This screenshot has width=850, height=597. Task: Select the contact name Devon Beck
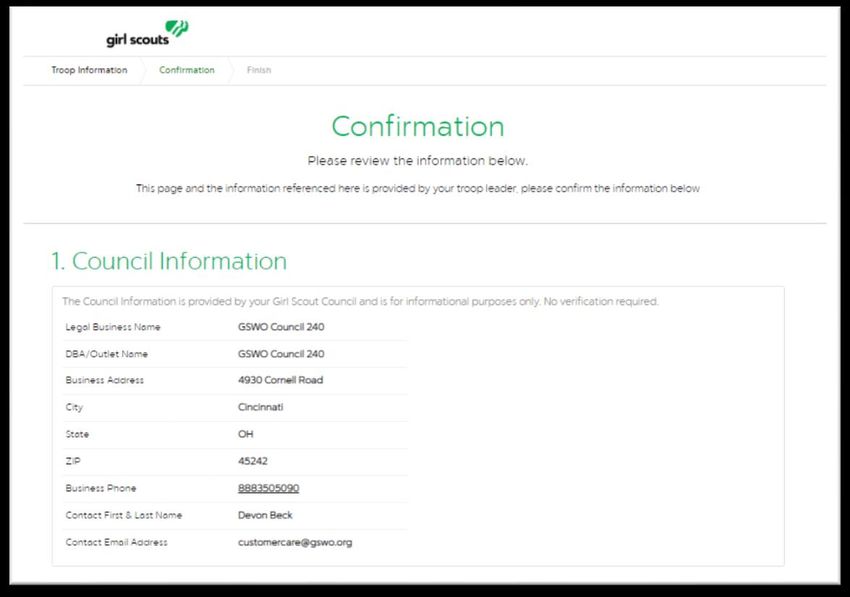265,515
